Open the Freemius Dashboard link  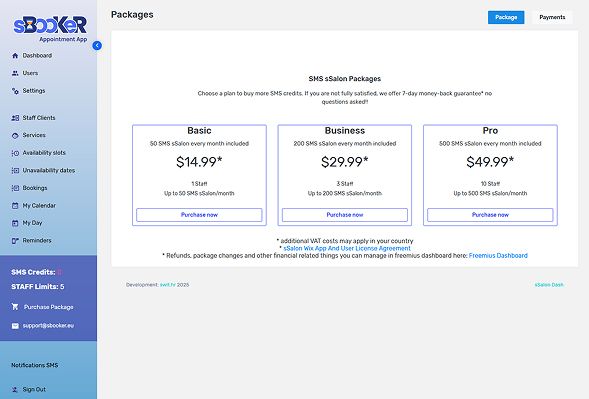[x=498, y=255]
